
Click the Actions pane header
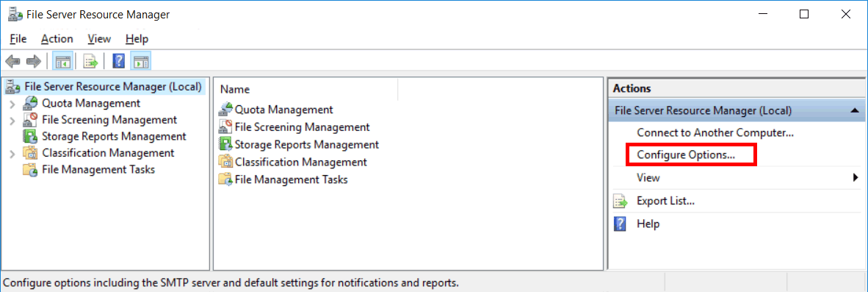point(737,89)
